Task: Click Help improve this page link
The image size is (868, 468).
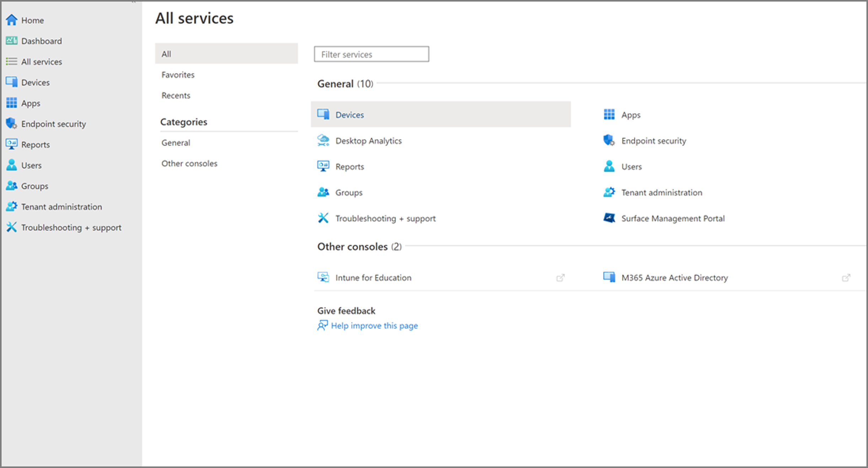Action: coord(374,326)
